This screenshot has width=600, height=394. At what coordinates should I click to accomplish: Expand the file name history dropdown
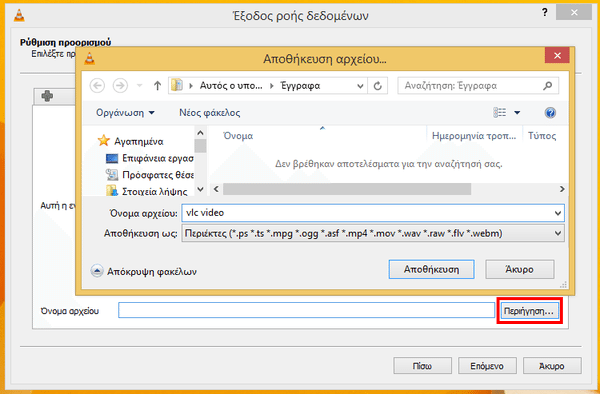pyautogui.click(x=558, y=213)
